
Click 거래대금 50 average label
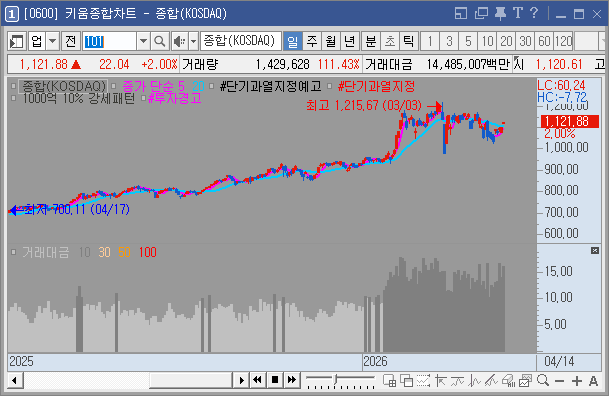[124, 252]
